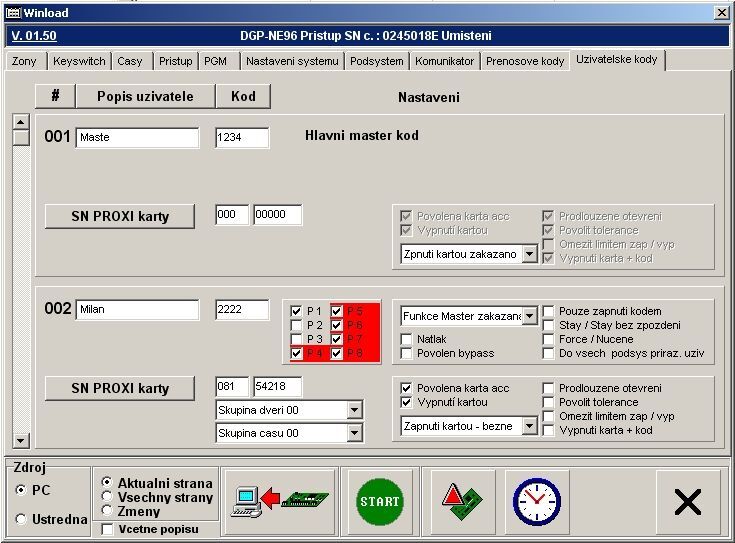Click the Winload title bar icon
This screenshot has width=735, height=543.
pyautogui.click(x=12, y=12)
